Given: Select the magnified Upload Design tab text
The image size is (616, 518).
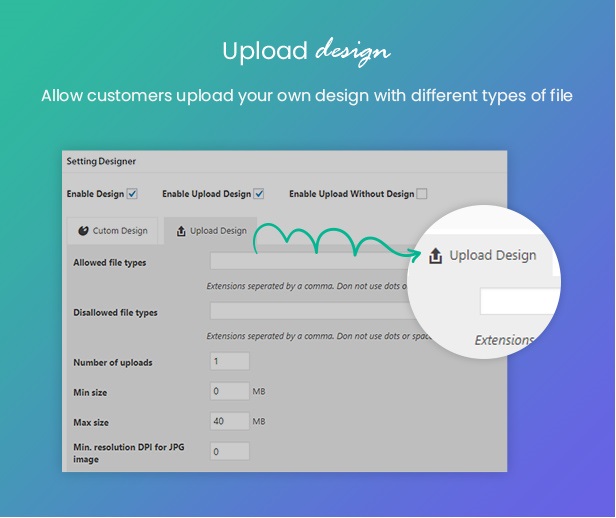Looking at the screenshot, I should click(492, 256).
